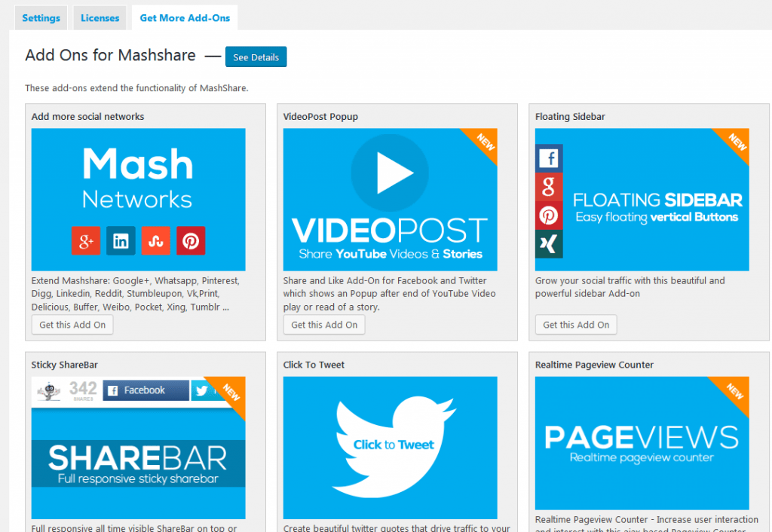Click the StumbleUpon icon in Mash Networks banner
This screenshot has height=532, width=772.
(x=156, y=241)
